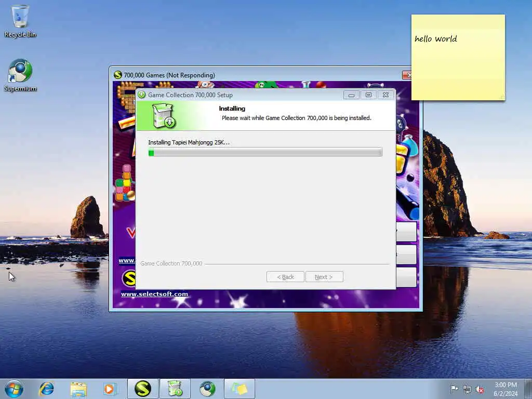Click the disabled Back button
Viewport: 532px width, 399px height.
tap(285, 277)
